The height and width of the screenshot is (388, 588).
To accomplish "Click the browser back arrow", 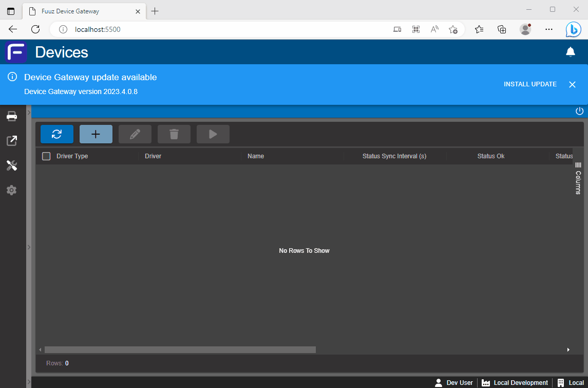I will 13,29.
